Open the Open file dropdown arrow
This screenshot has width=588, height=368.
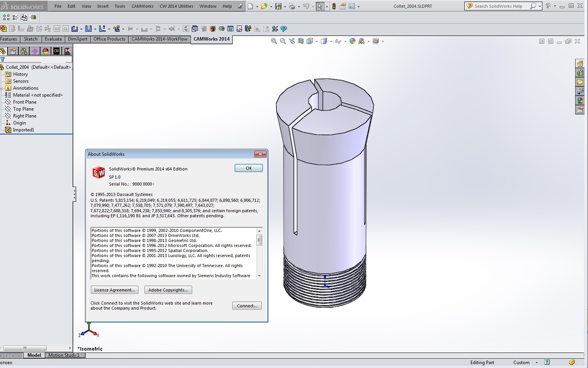click(271, 7)
